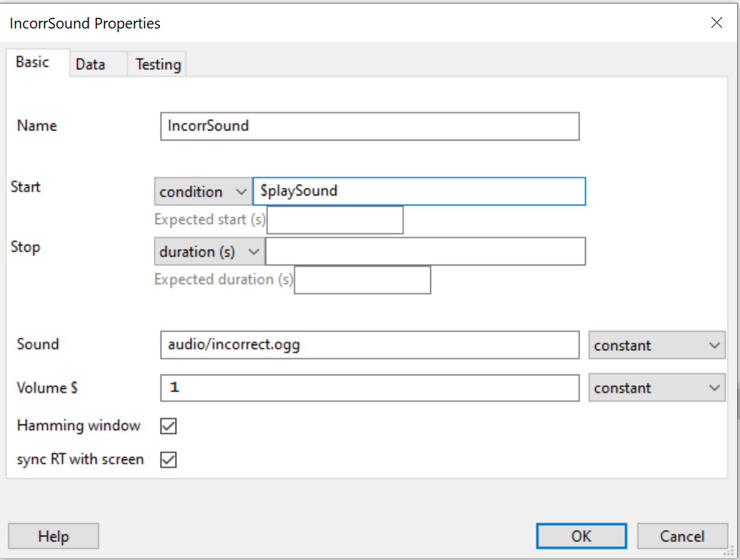Disable sync RT with screen
Screen dimensions: 740x560
tap(168, 460)
